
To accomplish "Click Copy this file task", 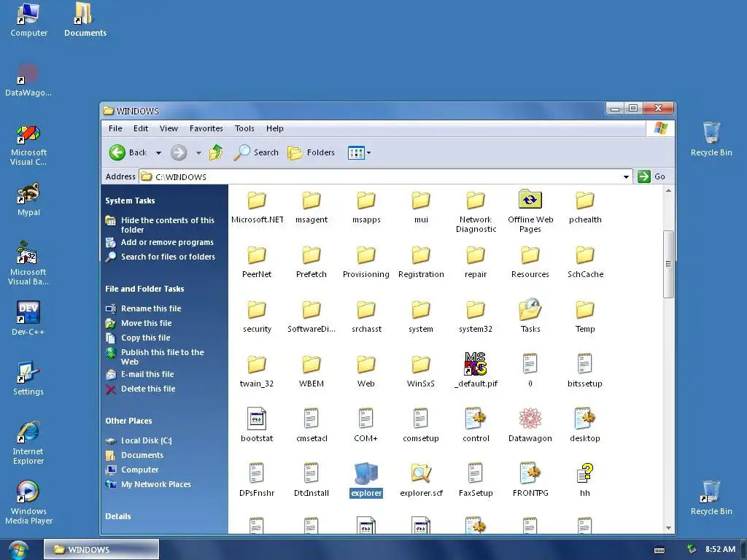I will pyautogui.click(x=138, y=338).
